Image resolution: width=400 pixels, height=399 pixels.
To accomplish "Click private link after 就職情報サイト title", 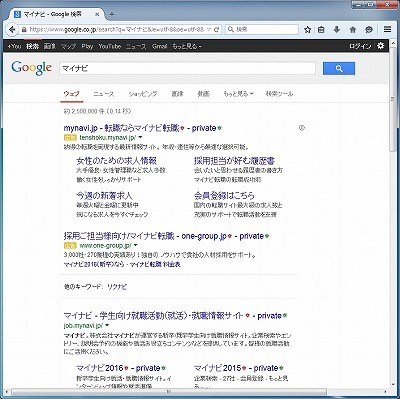I will coord(270,316).
